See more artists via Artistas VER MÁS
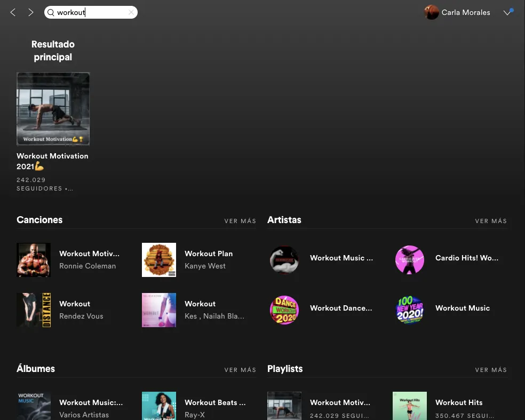Screen dimensions: 525x420 click(491, 221)
